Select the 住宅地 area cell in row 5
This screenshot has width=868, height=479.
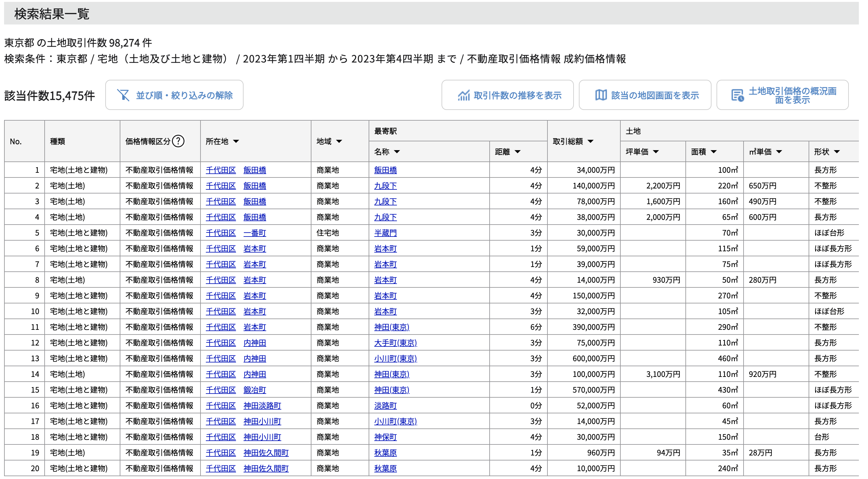340,233
